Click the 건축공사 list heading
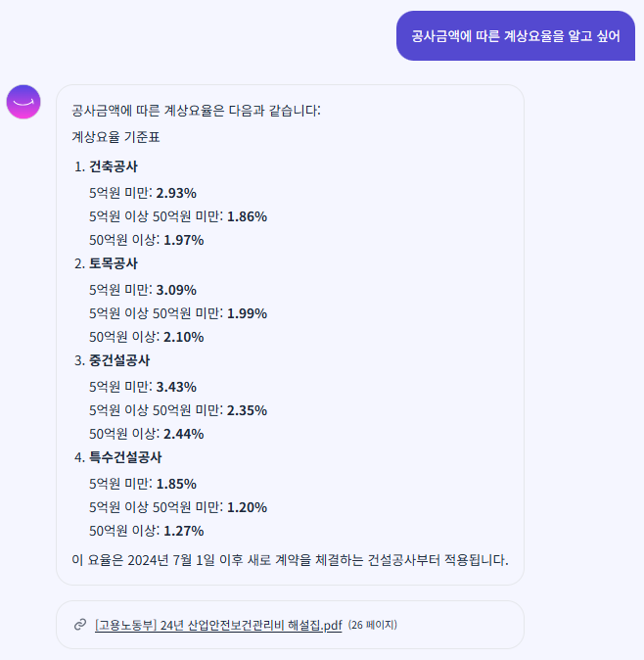Viewport: 644px width, 660px height. tap(113, 166)
